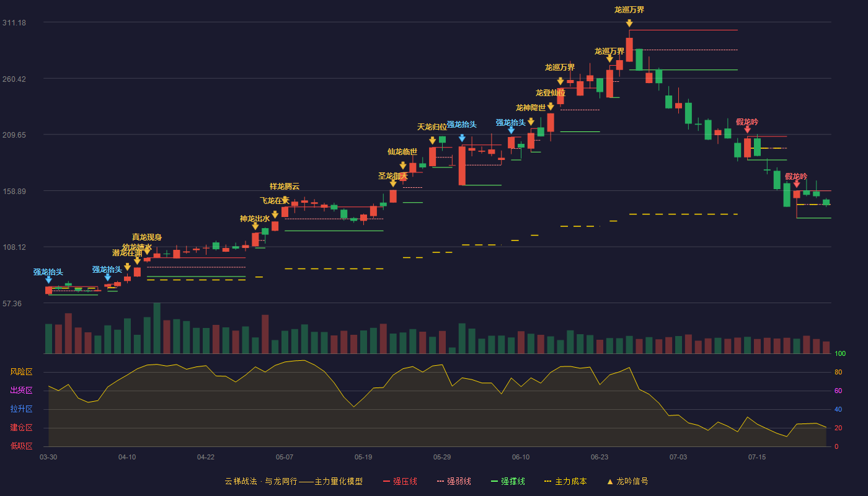
Task: Click the tallest green volume bar
Action: coord(157,328)
